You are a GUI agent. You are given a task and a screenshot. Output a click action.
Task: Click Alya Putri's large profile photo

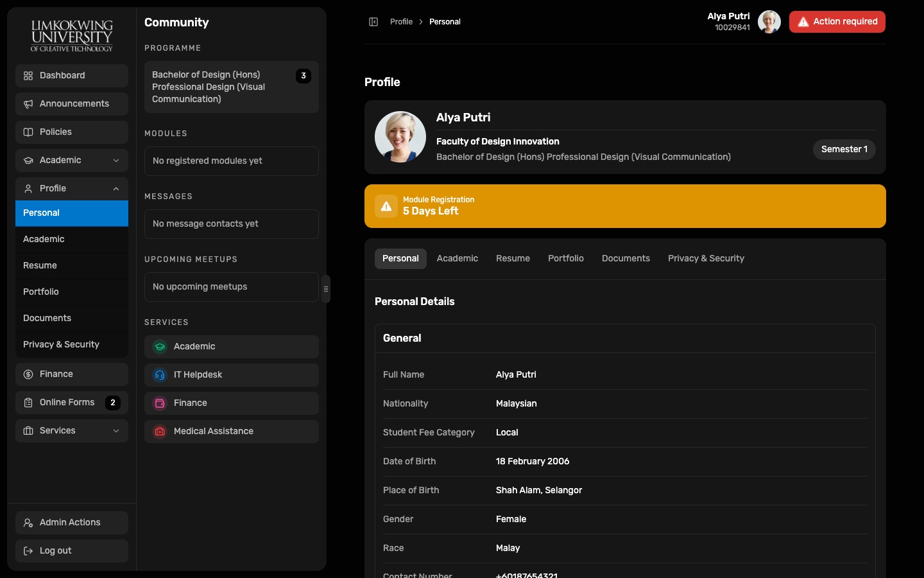400,137
